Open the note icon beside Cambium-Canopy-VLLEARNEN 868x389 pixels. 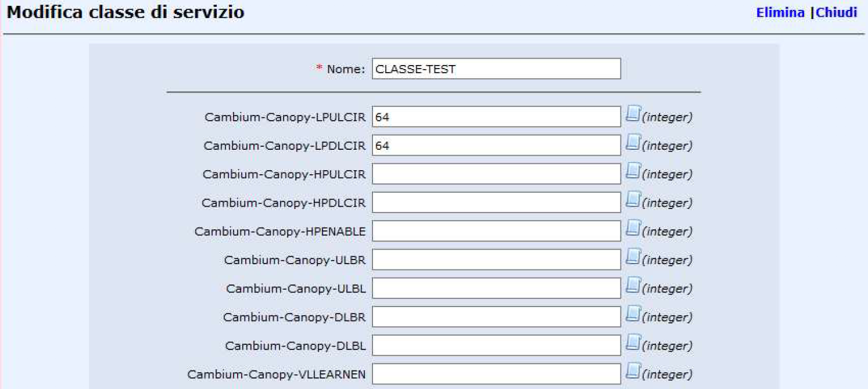(x=633, y=372)
